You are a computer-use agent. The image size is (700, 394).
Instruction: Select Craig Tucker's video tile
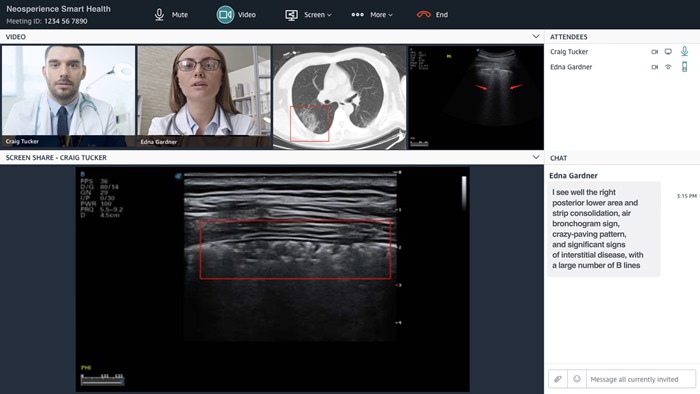pyautogui.click(x=68, y=96)
